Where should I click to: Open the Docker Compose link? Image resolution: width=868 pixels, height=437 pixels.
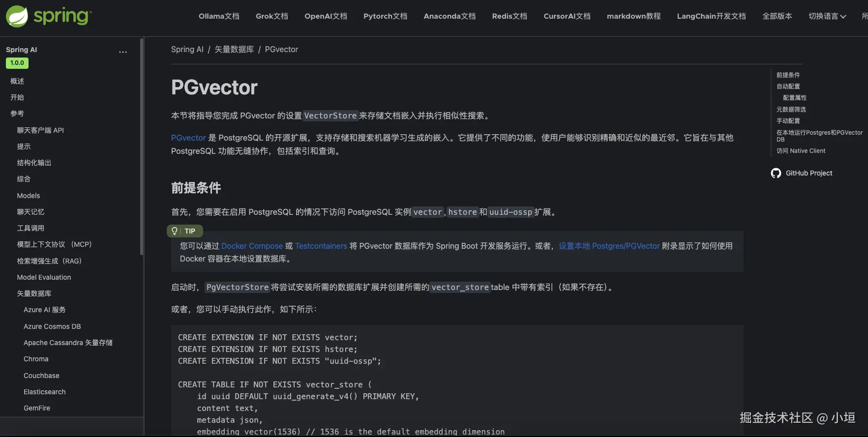(252, 246)
